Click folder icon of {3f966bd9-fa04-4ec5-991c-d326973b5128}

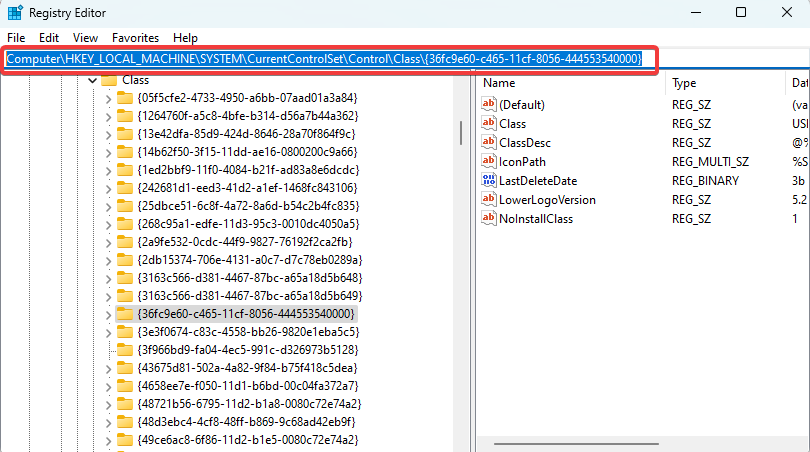click(x=124, y=350)
